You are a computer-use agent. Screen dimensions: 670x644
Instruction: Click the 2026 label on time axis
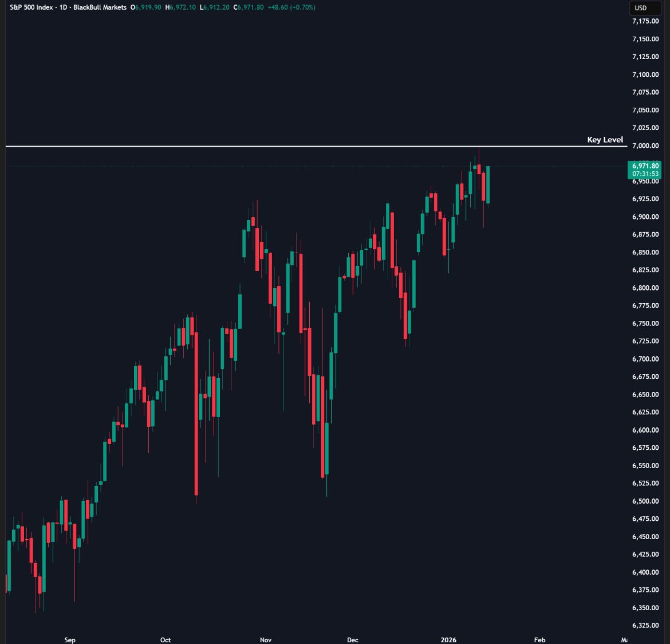click(448, 640)
